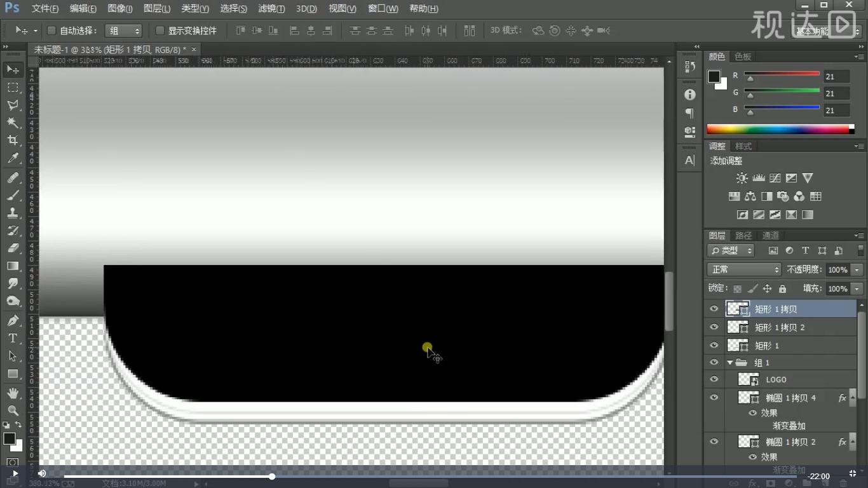Close the 未标题-1 document tab
Viewport: 868px width, 488px height.
pos(194,49)
